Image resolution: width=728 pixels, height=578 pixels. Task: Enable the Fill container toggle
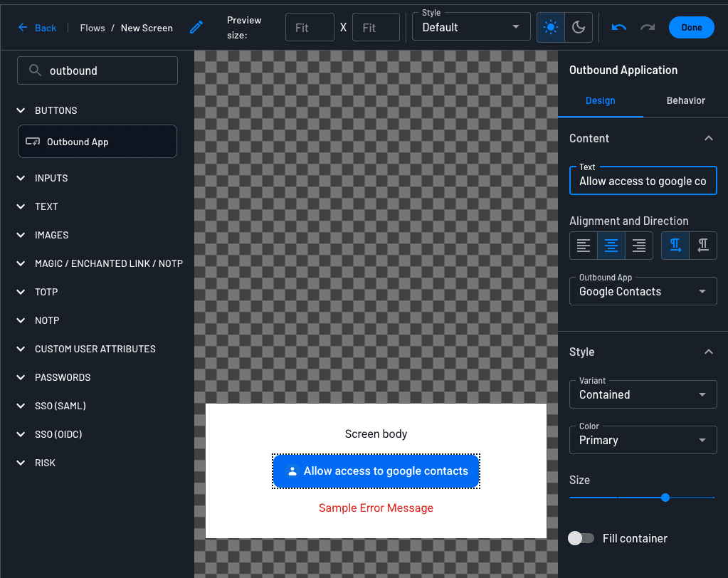(x=581, y=538)
